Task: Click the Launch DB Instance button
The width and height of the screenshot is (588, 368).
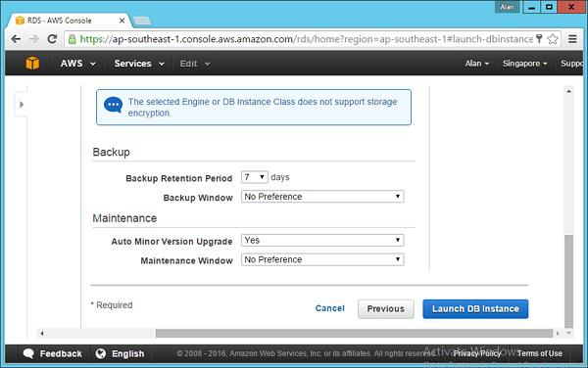Action: [x=475, y=309]
